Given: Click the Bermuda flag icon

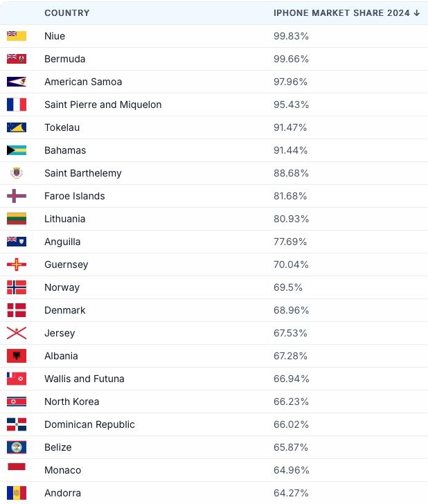Looking at the screenshot, I should pos(17,59).
